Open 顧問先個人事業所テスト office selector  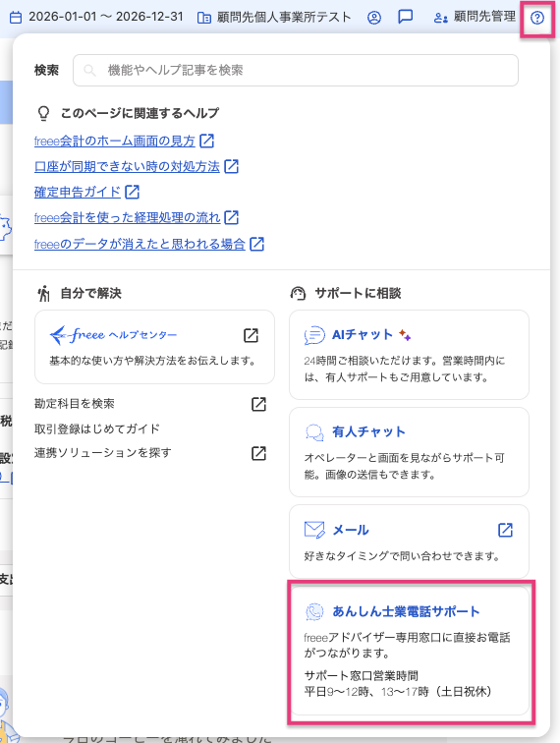pos(284,18)
